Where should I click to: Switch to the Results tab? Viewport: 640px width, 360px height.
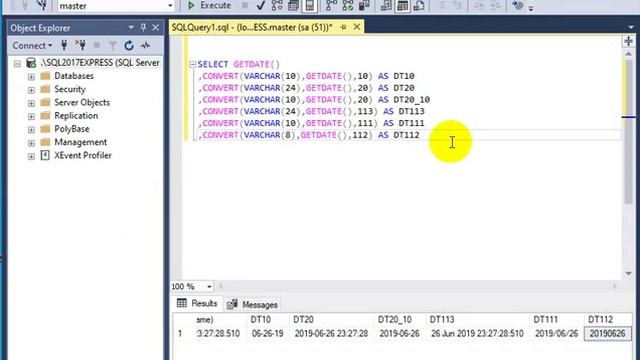[197, 303]
